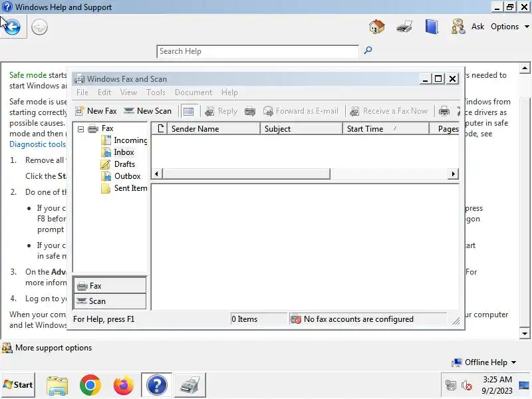
Task: Open the Offline Help dropdown
Action: point(484,362)
